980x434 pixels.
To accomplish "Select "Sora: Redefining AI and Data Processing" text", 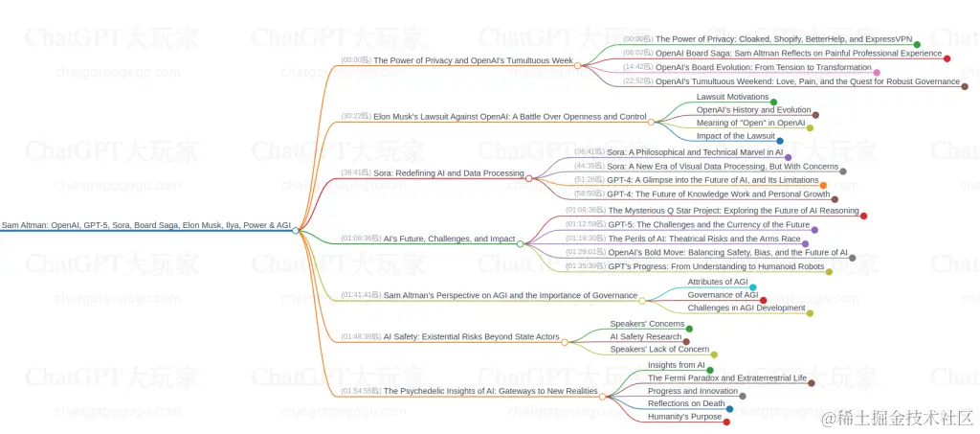I will (x=449, y=173).
